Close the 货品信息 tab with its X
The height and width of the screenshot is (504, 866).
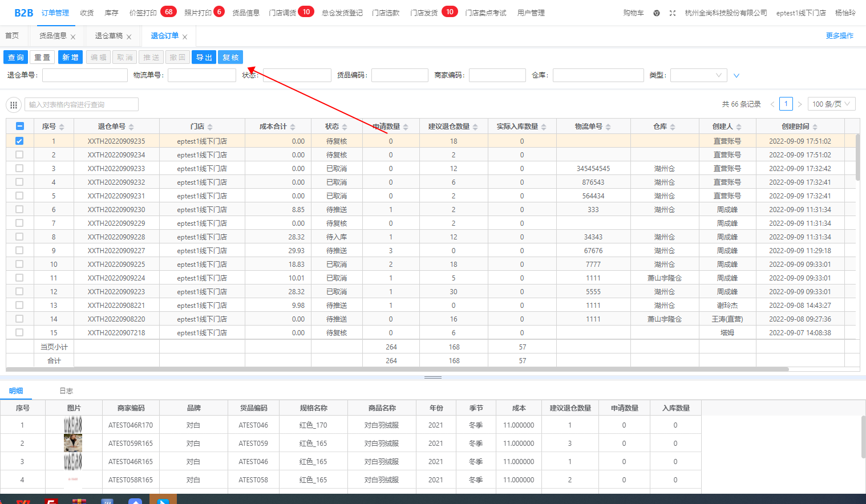[x=73, y=37]
